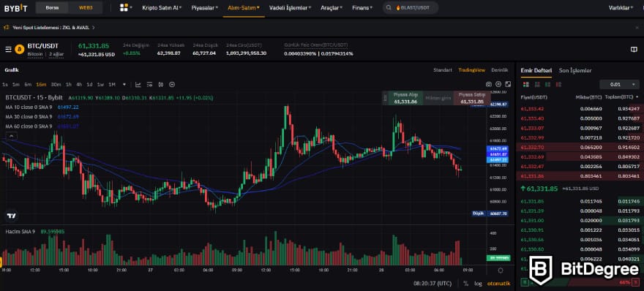Toggle the log scale on chart
The width and height of the screenshot is (644, 291).
478,283
